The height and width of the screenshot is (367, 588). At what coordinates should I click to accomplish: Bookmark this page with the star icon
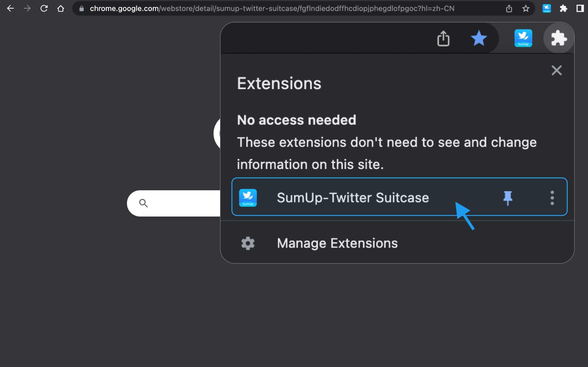[x=526, y=8]
